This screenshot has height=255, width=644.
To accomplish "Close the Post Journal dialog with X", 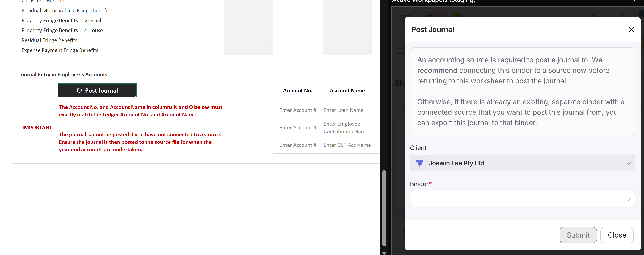I will click(x=631, y=29).
